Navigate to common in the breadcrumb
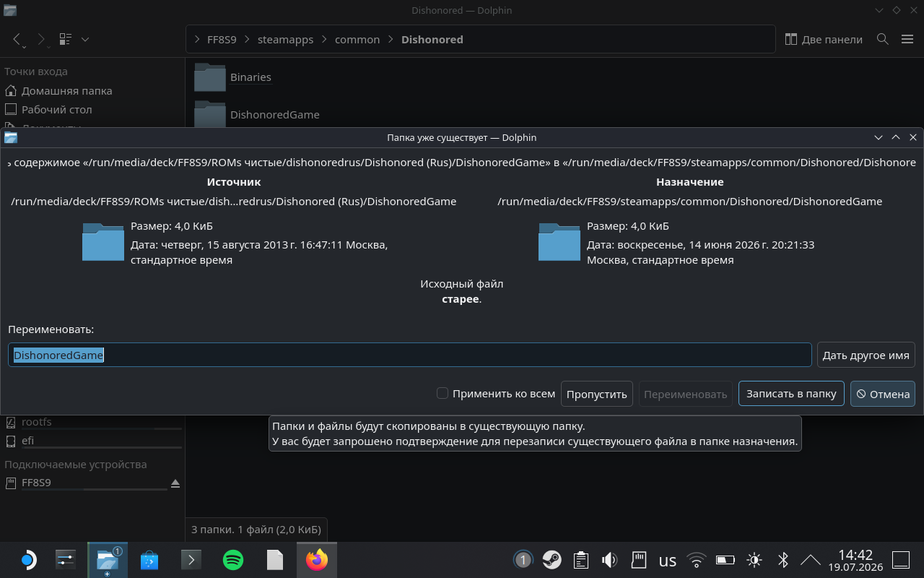Screen dimensions: 924x578 click(357, 39)
